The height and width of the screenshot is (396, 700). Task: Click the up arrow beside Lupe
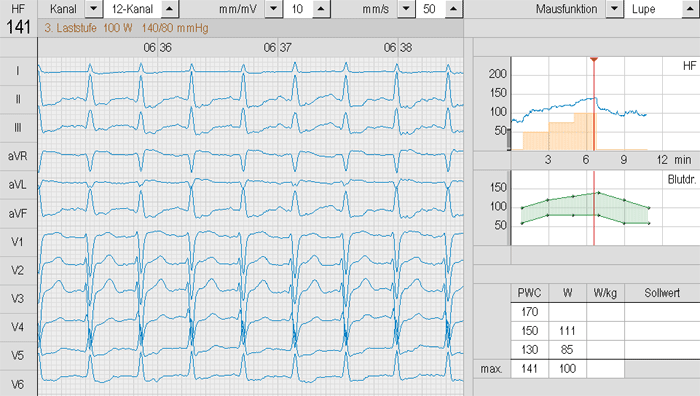click(690, 8)
